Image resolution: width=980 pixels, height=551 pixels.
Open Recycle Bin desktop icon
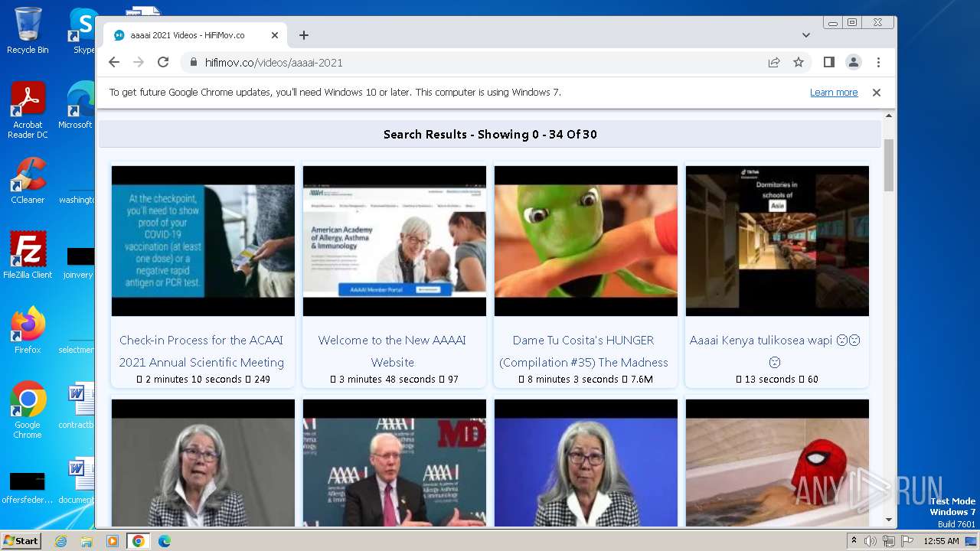click(x=28, y=31)
